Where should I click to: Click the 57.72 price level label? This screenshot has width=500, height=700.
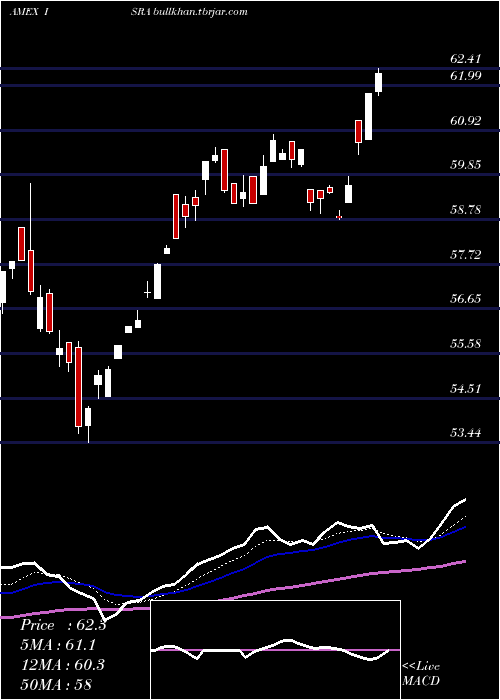coord(466,255)
